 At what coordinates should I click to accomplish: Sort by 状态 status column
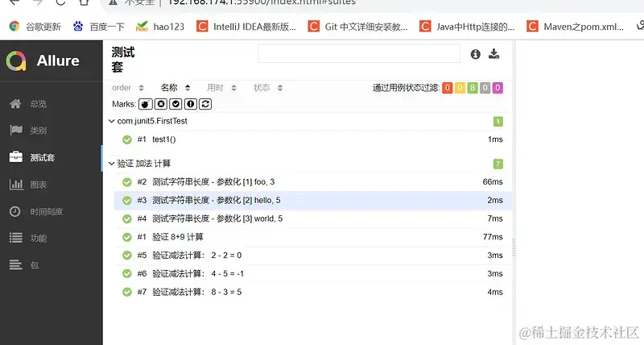tap(268, 88)
